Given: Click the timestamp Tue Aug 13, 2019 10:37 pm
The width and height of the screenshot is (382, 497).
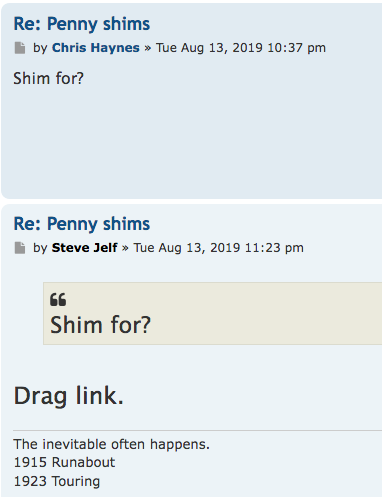Looking at the screenshot, I should pyautogui.click(x=241, y=48).
